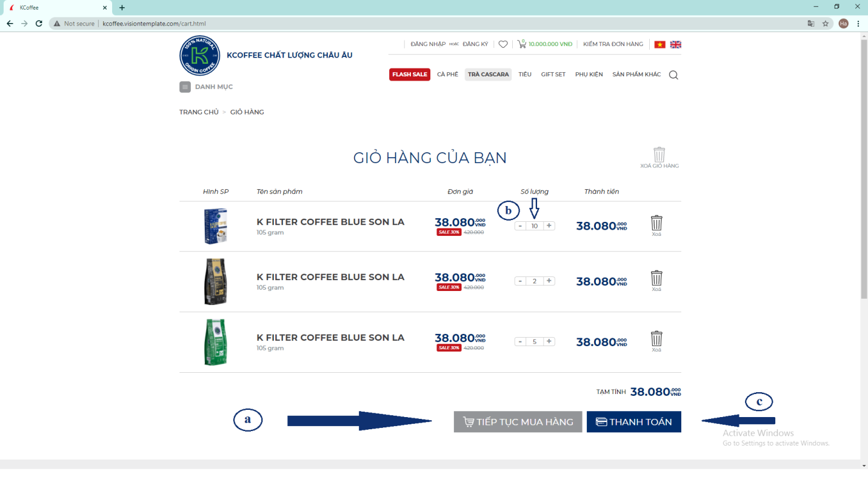Open the Kiểm Tra Đơn Hàng link
The width and height of the screenshot is (868, 488).
[x=613, y=44]
